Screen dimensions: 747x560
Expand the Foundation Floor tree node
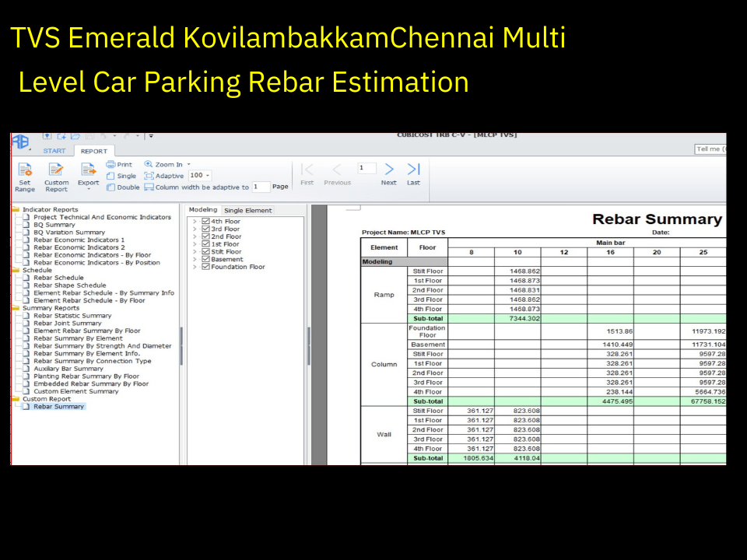coord(195,267)
